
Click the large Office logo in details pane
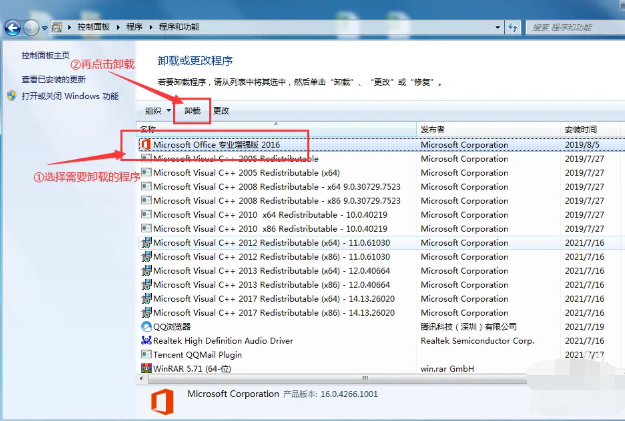(164, 400)
